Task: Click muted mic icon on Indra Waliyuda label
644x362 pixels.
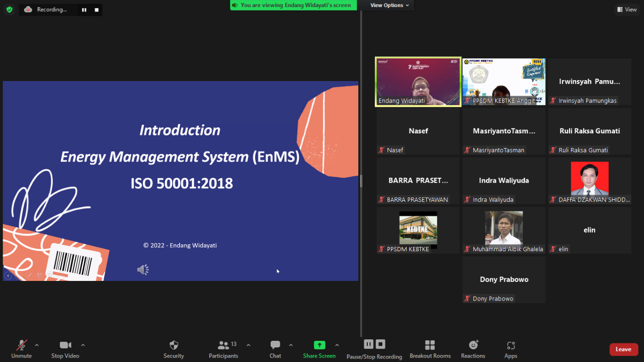Action: [x=467, y=200]
